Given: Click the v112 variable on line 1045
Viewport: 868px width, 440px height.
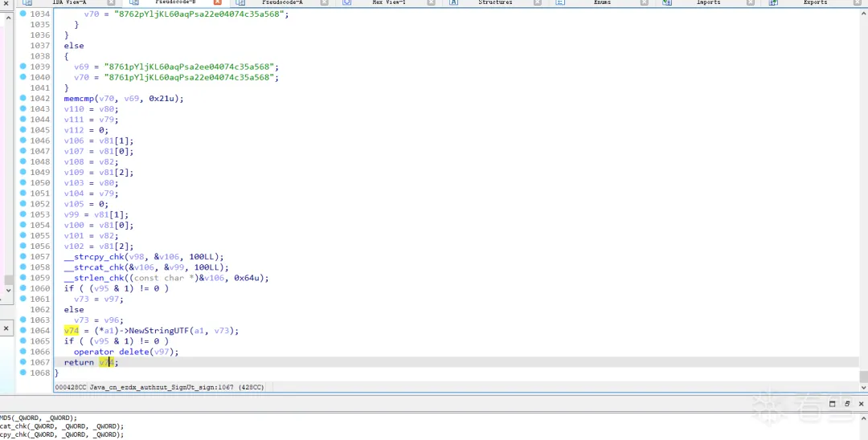Looking at the screenshot, I should (74, 130).
